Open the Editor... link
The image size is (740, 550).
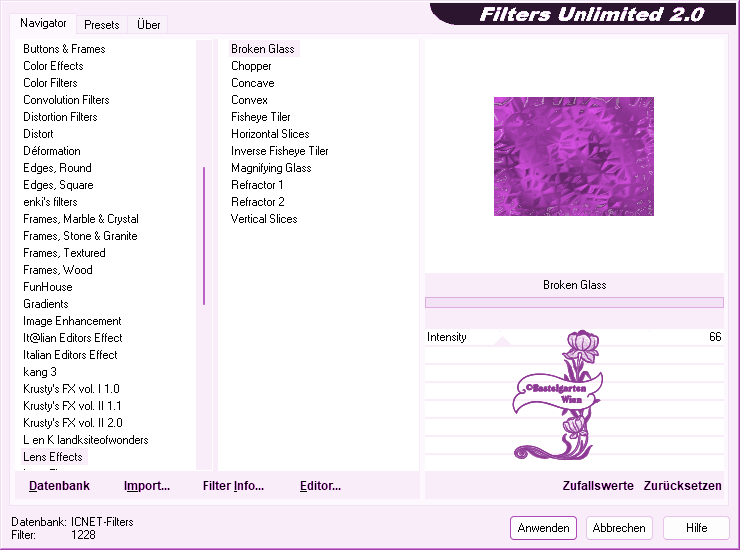(x=320, y=486)
